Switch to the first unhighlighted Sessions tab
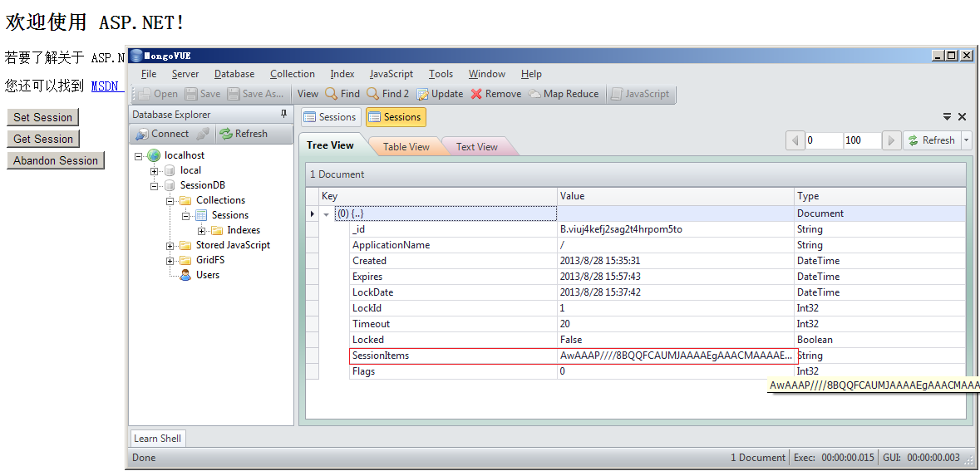The height and width of the screenshot is (471, 980). click(331, 117)
